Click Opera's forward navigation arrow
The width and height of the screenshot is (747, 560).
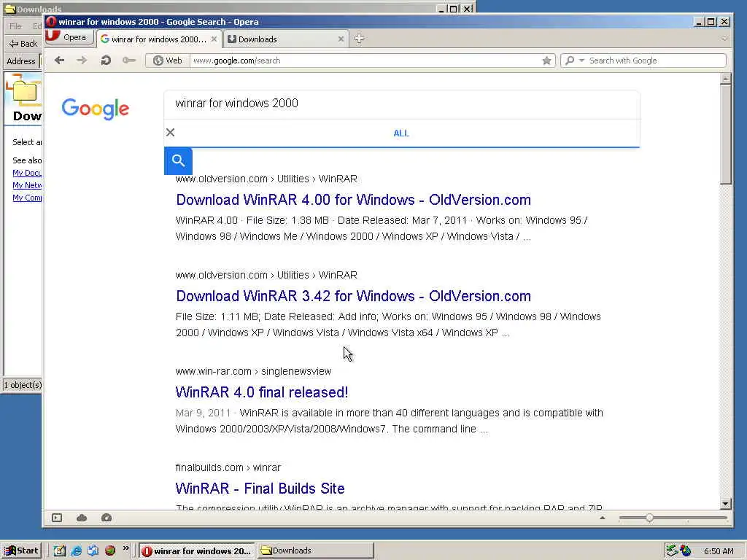[x=82, y=61]
